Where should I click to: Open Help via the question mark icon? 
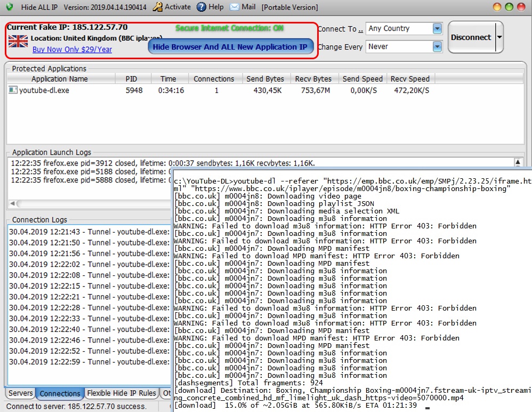pos(201,7)
